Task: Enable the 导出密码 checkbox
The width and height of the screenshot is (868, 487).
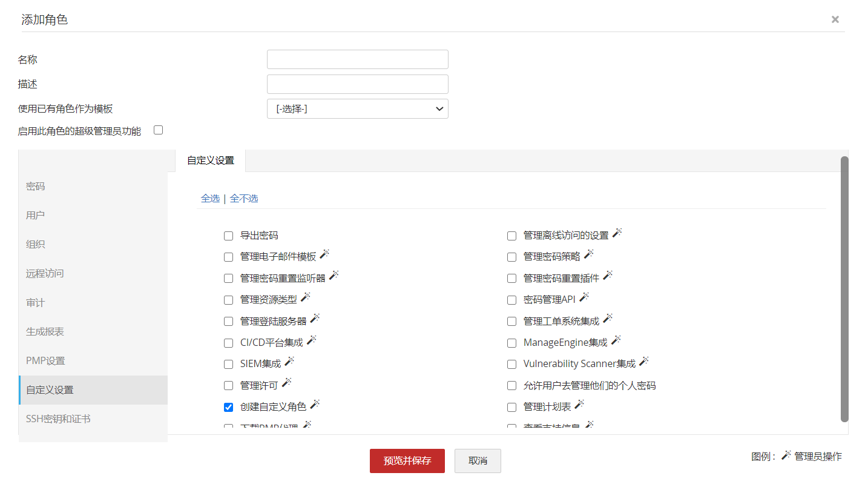Action: (x=228, y=236)
